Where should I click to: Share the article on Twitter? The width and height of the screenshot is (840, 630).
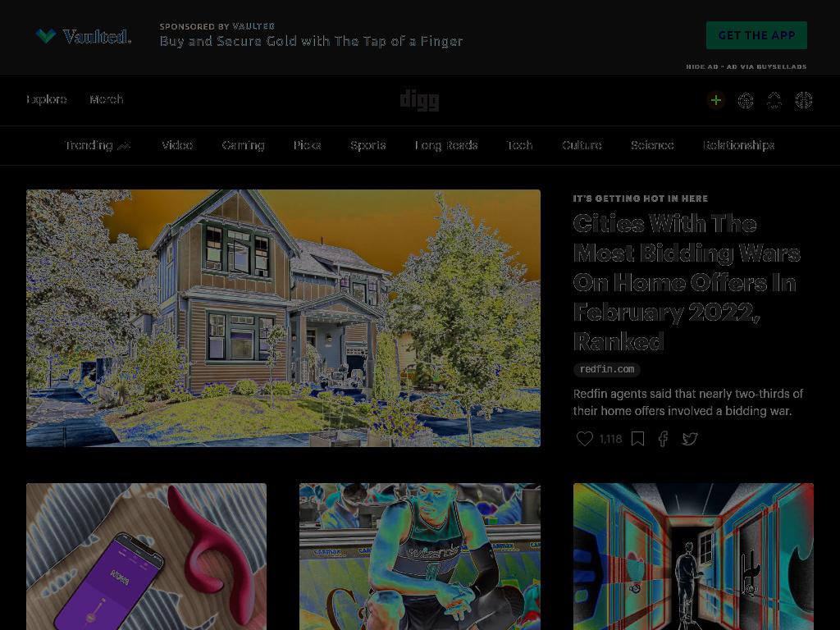coord(689,439)
